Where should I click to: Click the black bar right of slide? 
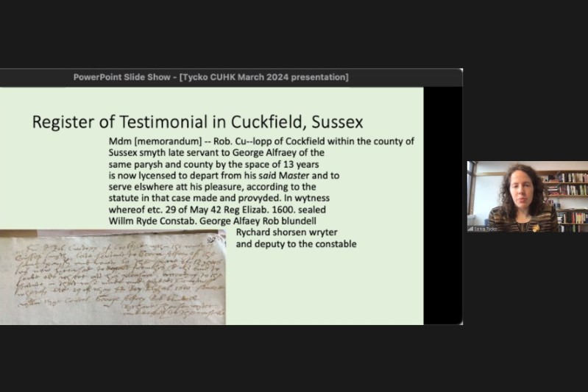(x=442, y=206)
